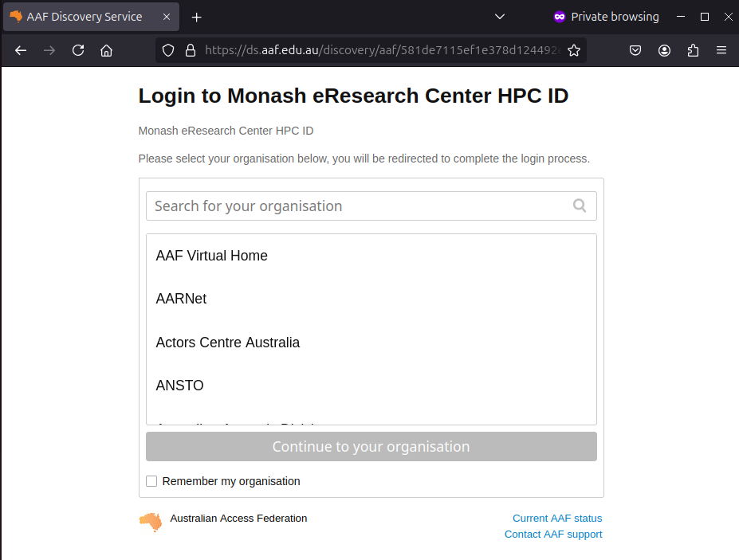739x560 pixels.
Task: Select AARNet from the organisation list
Action: [181, 299]
